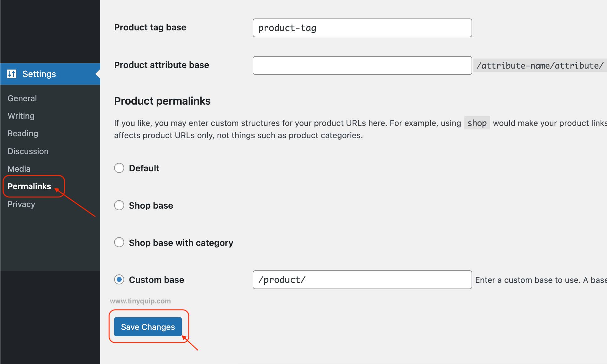The height and width of the screenshot is (364, 607).
Task: Go to General settings page
Action: point(22,98)
